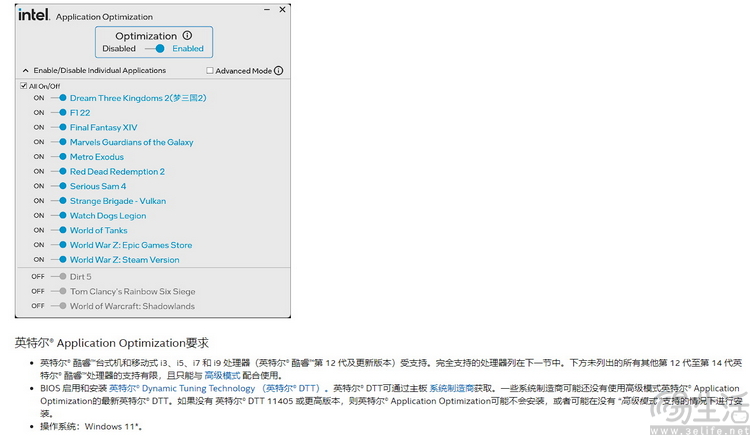Toggle Strange Brigade - Vulkan off
The height and width of the screenshot is (436, 750).
(x=59, y=201)
